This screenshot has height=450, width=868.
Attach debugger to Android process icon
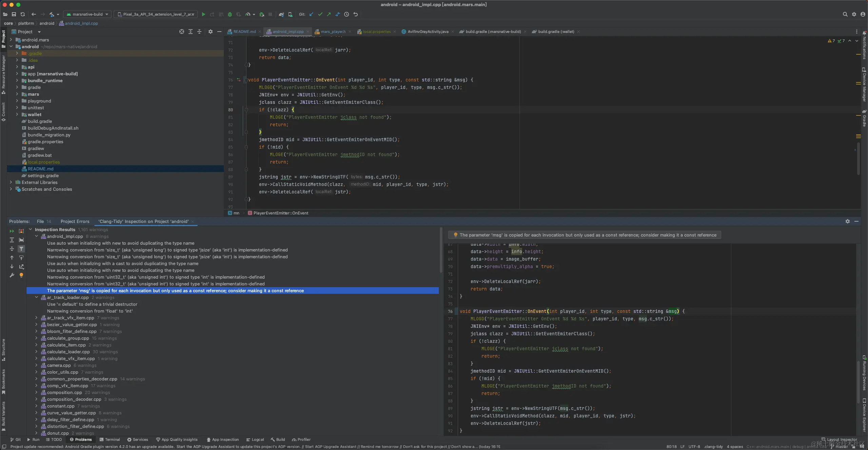pyautogui.click(x=262, y=14)
